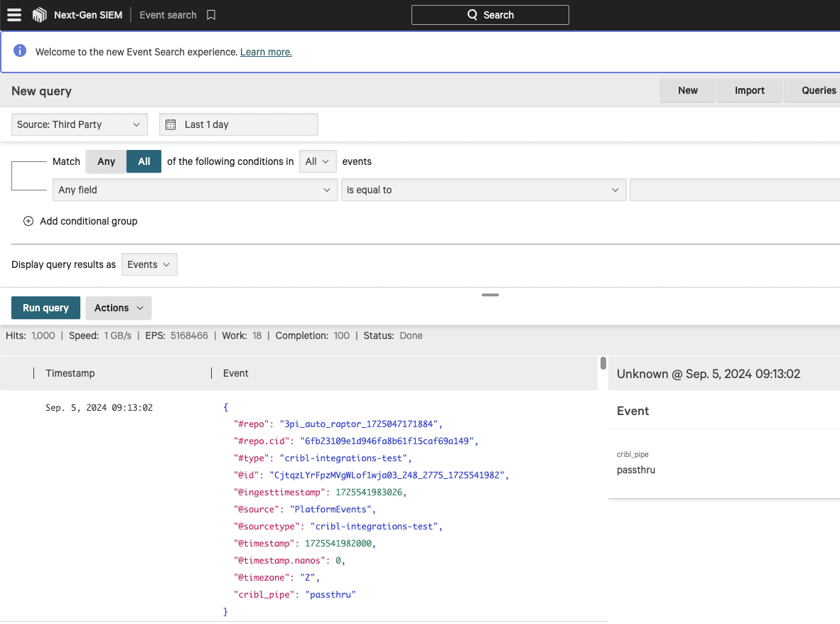Click the Import button
This screenshot has height=624, width=840.
point(749,90)
